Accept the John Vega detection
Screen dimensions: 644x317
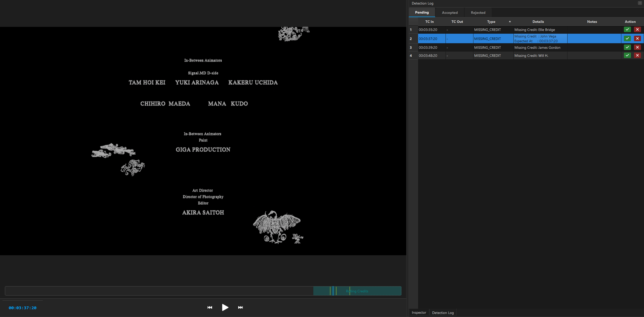(x=627, y=38)
